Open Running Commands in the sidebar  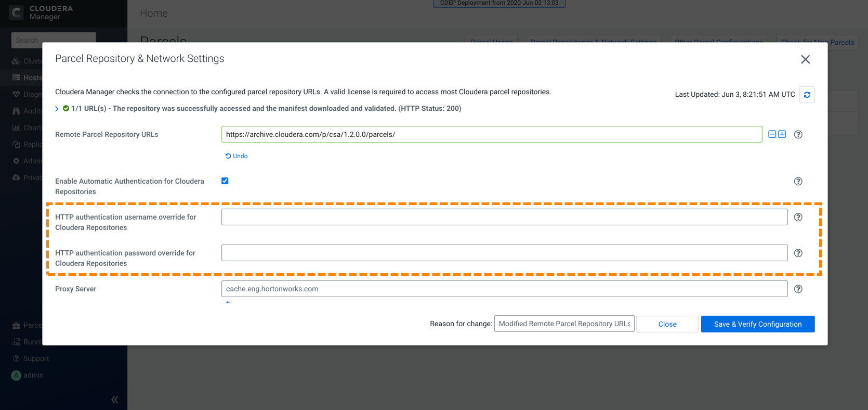[x=27, y=342]
